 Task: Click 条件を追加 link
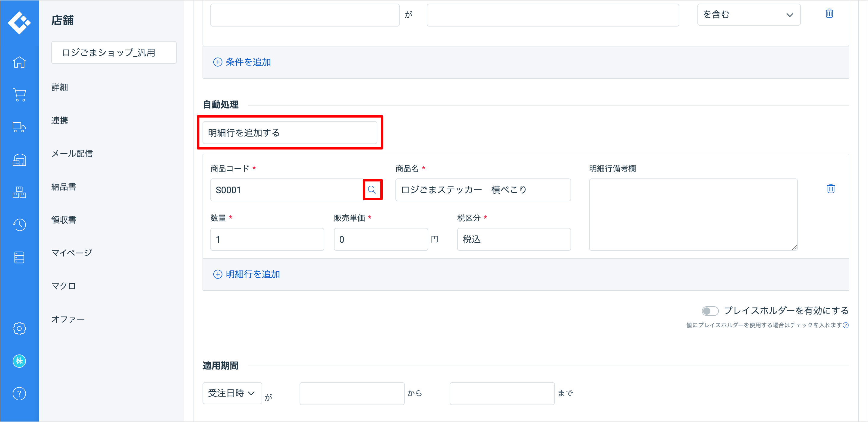[242, 62]
